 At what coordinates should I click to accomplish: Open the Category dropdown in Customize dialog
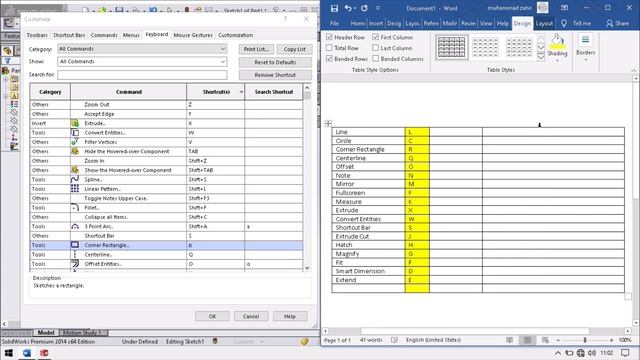[142, 49]
